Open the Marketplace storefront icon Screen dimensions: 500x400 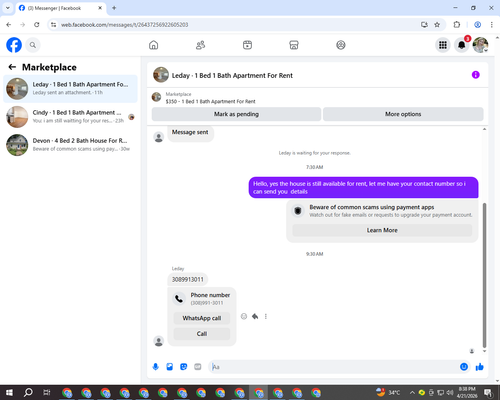294,45
